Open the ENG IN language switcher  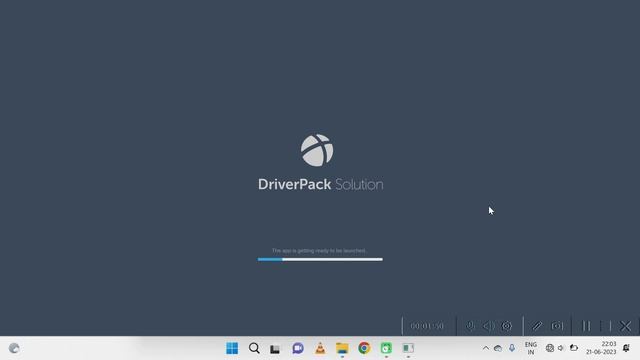[531, 348]
